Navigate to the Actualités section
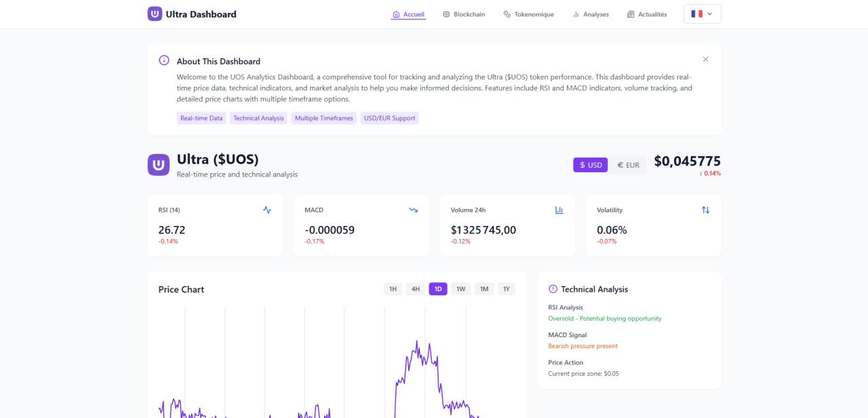 [x=646, y=14]
